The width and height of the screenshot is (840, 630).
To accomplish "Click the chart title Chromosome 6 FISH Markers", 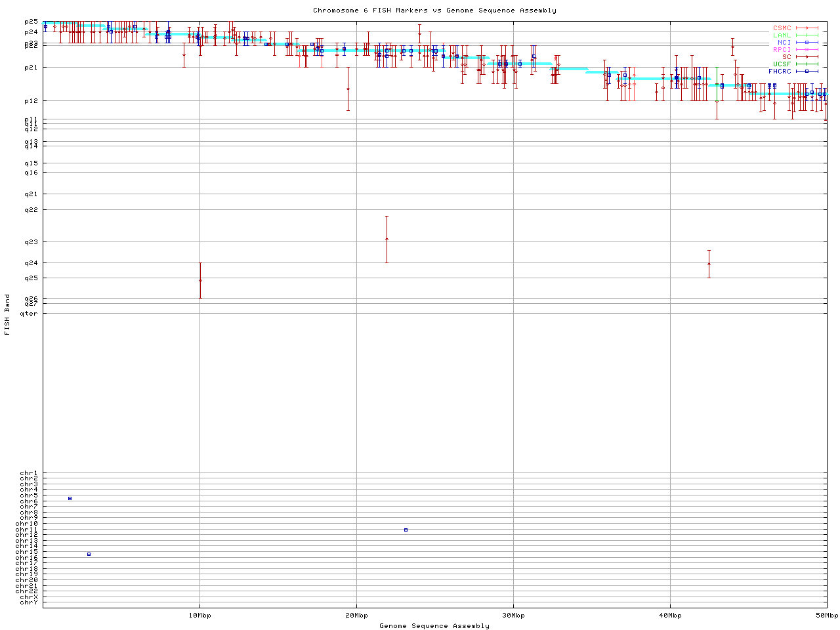I will click(434, 10).
